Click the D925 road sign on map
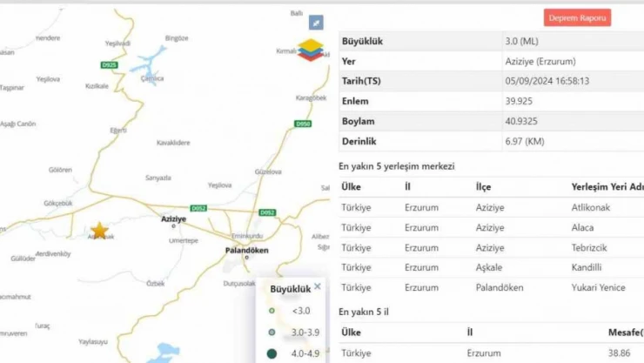The height and width of the screenshot is (363, 644). (x=109, y=64)
